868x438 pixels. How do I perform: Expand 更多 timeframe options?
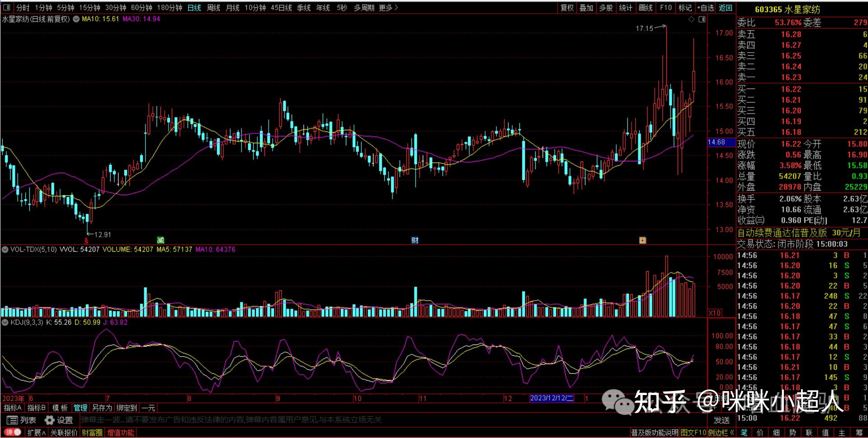pos(388,8)
